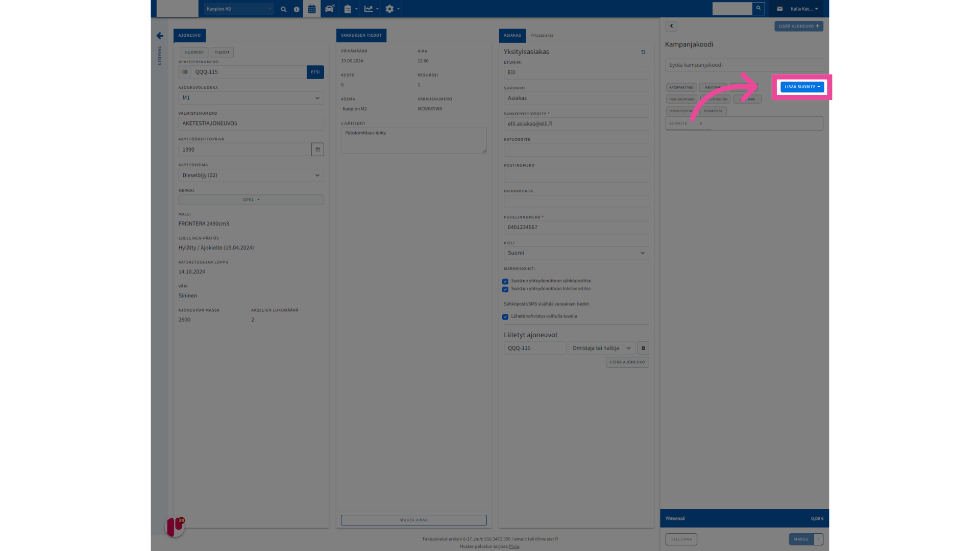
Task: Select the PERUSKUNTSARI quick service chip
Action: point(682,99)
